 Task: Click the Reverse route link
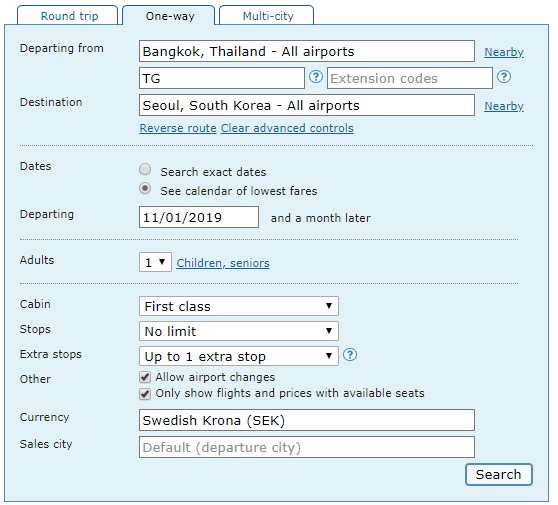[x=178, y=128]
